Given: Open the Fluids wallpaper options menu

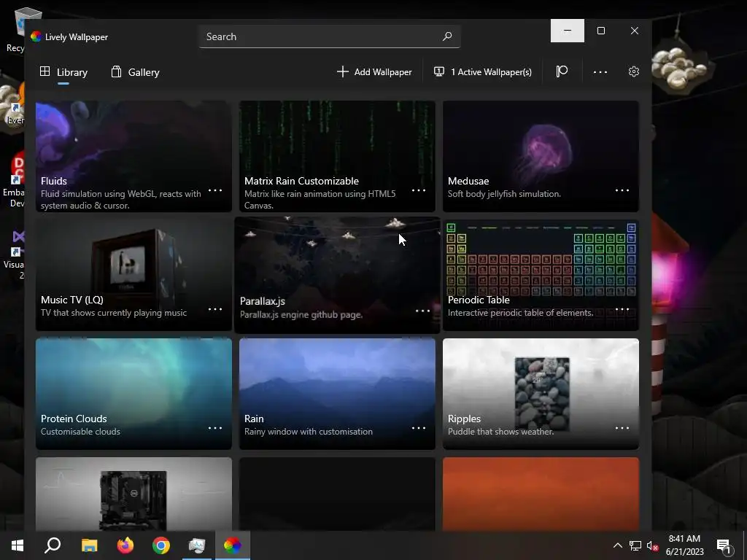Looking at the screenshot, I should pos(215,190).
